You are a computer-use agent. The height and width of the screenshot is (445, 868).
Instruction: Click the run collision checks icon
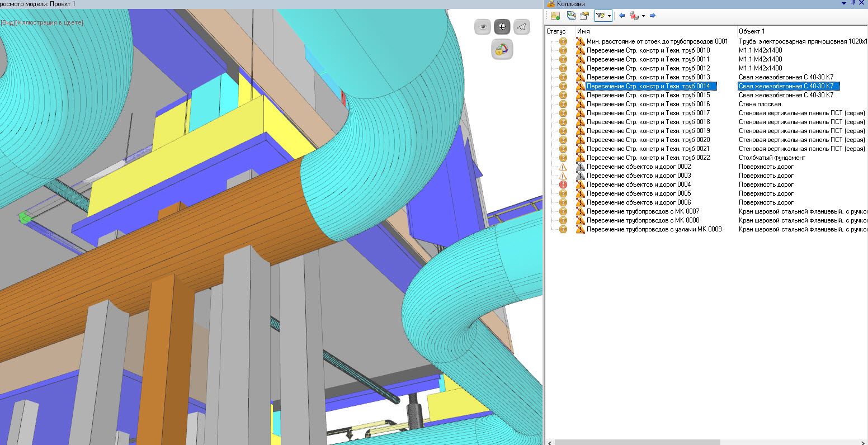571,16
